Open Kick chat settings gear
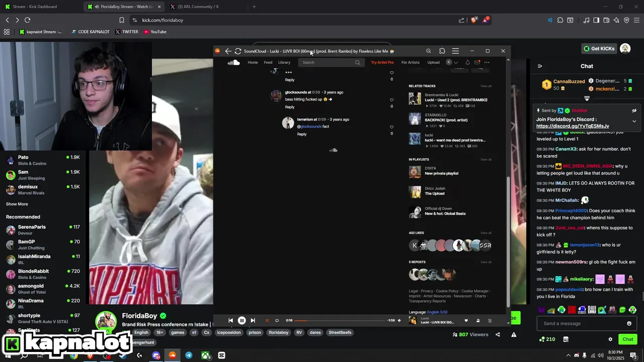 [610, 339]
